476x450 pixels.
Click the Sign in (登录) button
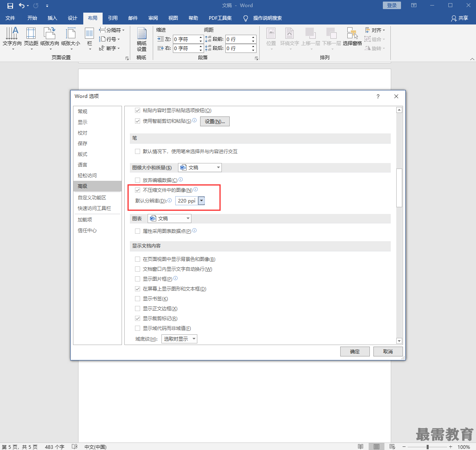(x=392, y=5)
